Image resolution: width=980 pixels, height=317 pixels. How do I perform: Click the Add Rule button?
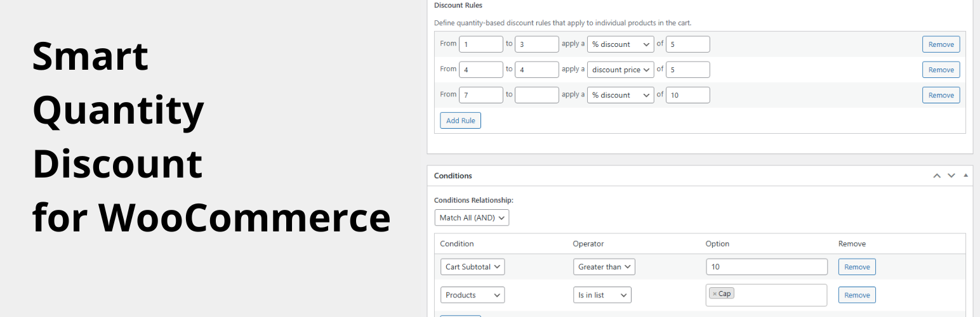(x=460, y=120)
